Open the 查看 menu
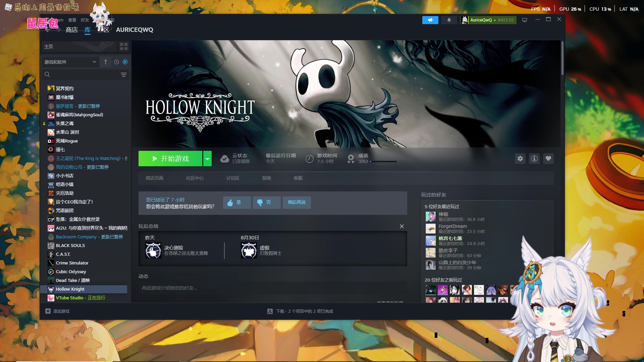The width and height of the screenshot is (644, 362). [72, 20]
